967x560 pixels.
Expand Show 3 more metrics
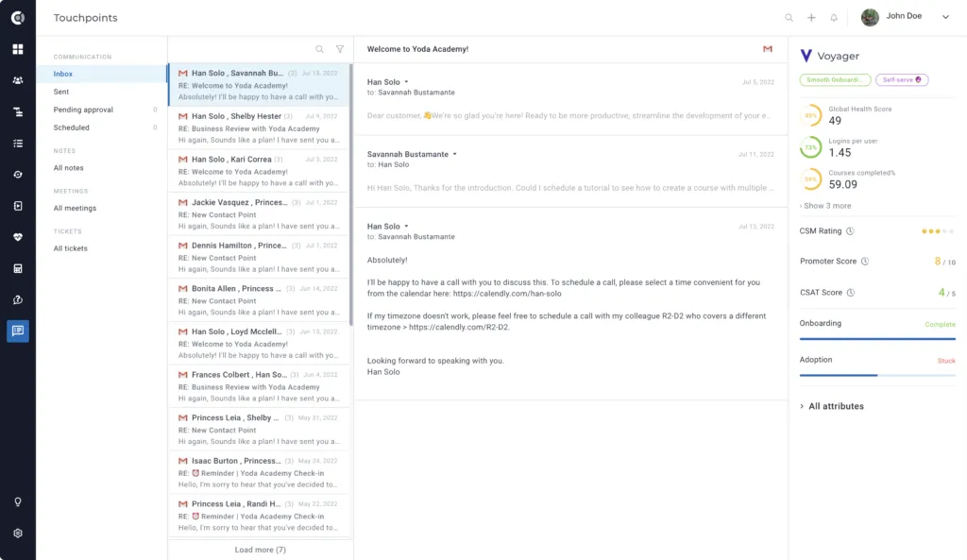pyautogui.click(x=825, y=206)
